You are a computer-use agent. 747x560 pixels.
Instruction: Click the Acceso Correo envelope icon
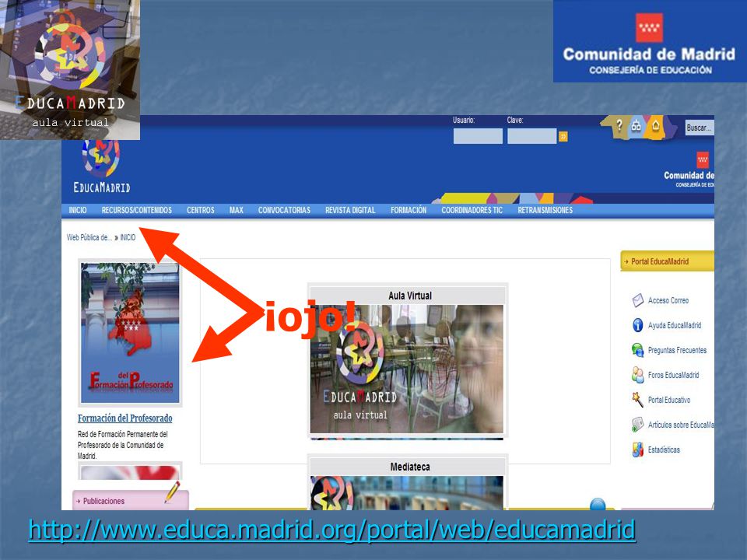click(637, 300)
